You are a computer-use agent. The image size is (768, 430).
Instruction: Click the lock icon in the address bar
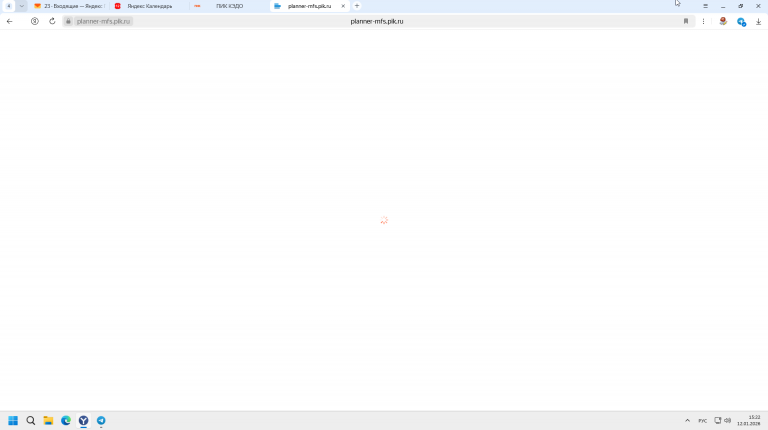coord(69,22)
